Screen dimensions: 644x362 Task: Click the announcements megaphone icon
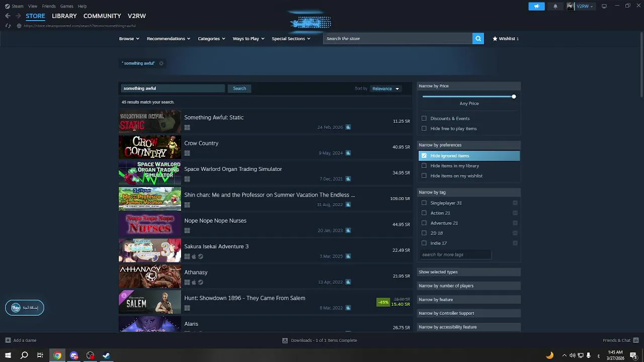coord(536,6)
